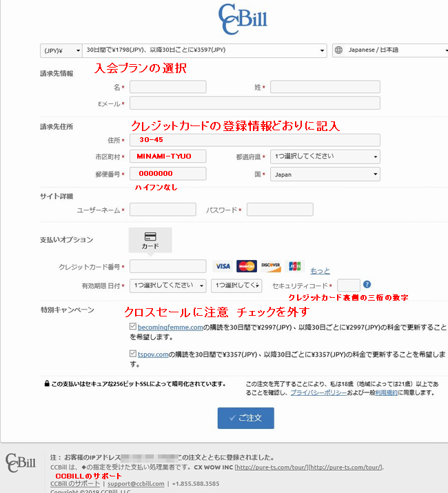Uncheck the becomingfemme.com cross-sell checkbox
448x493 pixels.
132,326
